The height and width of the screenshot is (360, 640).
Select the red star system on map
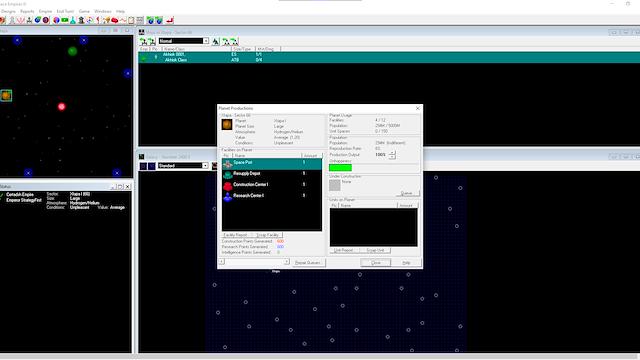pos(61,107)
